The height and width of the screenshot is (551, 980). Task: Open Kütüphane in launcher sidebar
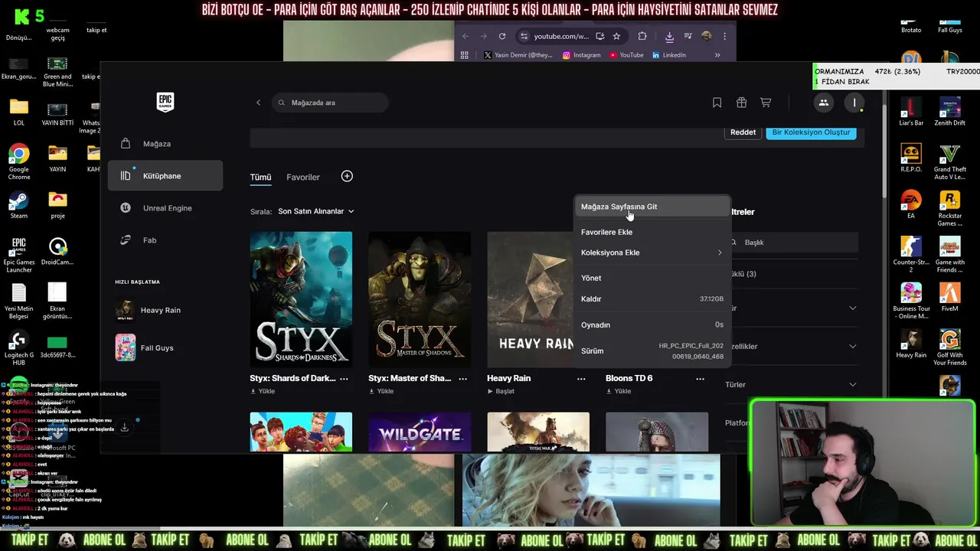tap(165, 176)
